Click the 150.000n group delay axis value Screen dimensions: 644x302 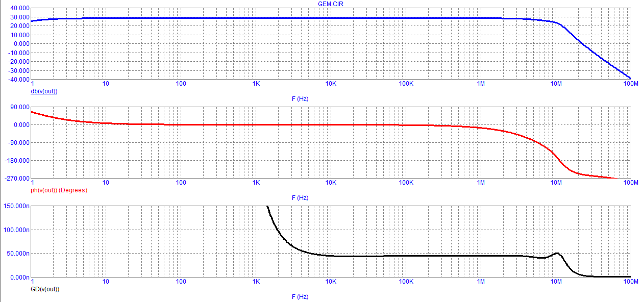pyautogui.click(x=16, y=206)
